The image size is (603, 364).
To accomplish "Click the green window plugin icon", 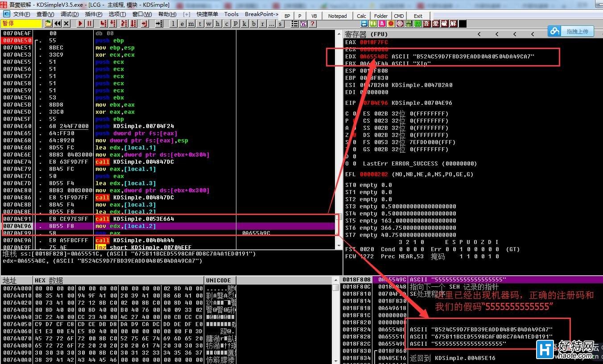I will pos(418,24).
